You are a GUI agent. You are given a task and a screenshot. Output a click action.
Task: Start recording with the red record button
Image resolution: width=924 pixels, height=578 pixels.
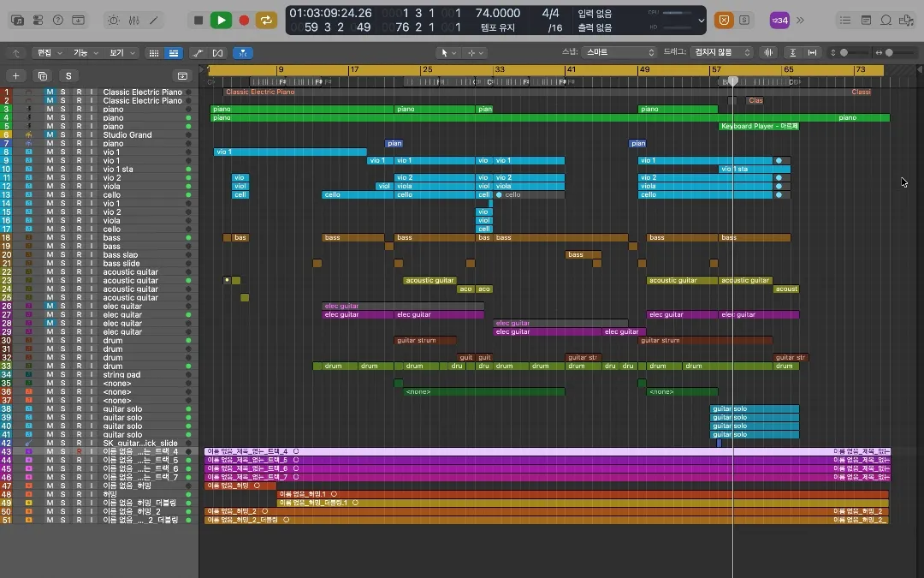tap(244, 20)
